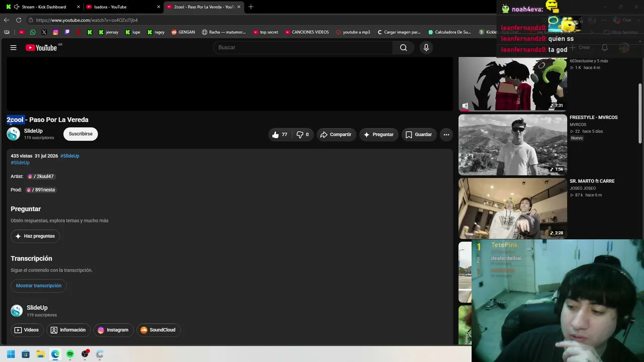The width and height of the screenshot is (644, 362).
Task: Click the Preguntar button beside Compartir
Action: (379, 135)
